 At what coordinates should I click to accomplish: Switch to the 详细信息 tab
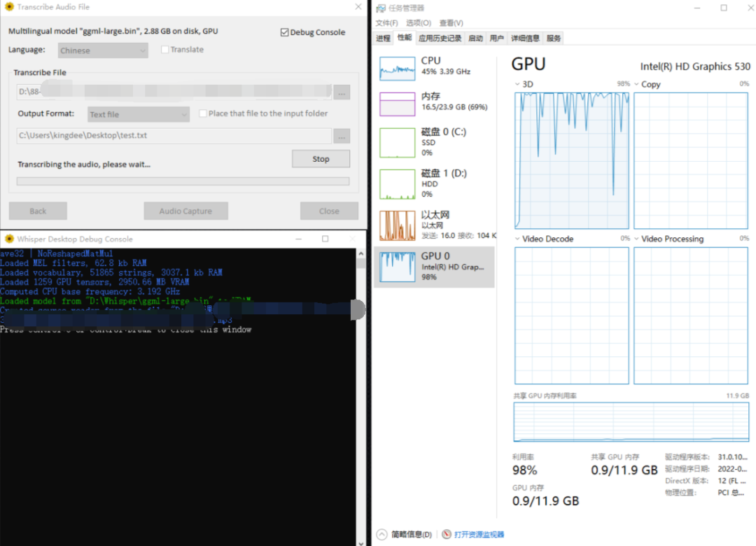click(525, 38)
